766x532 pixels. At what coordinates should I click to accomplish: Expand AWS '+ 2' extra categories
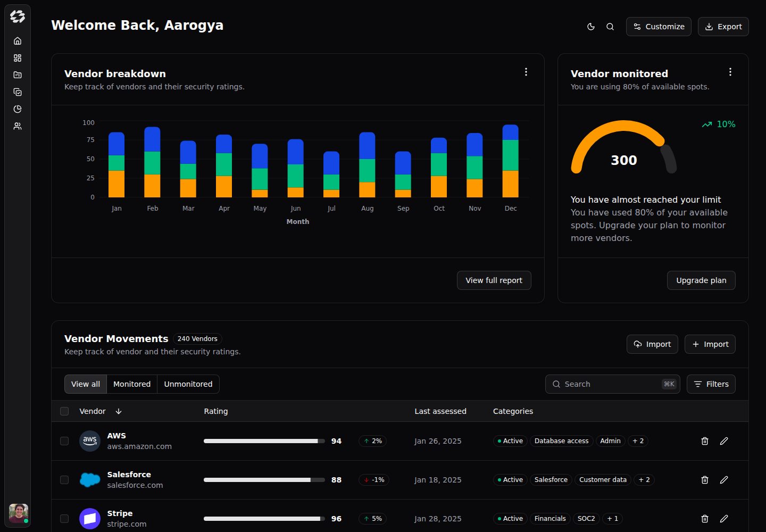pyautogui.click(x=638, y=441)
